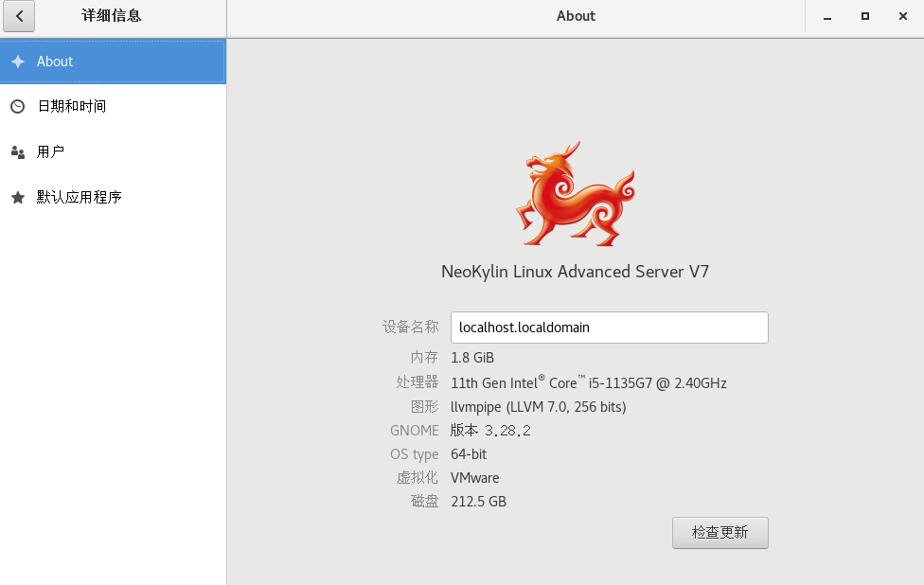This screenshot has height=585, width=924.
Task: Click the 详细信息 header title
Action: point(112,16)
